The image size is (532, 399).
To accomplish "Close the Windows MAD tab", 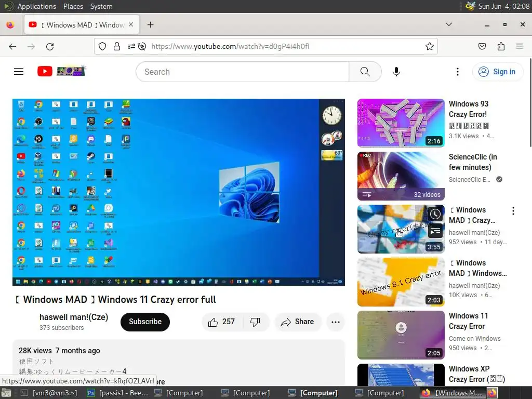I will tap(131, 25).
